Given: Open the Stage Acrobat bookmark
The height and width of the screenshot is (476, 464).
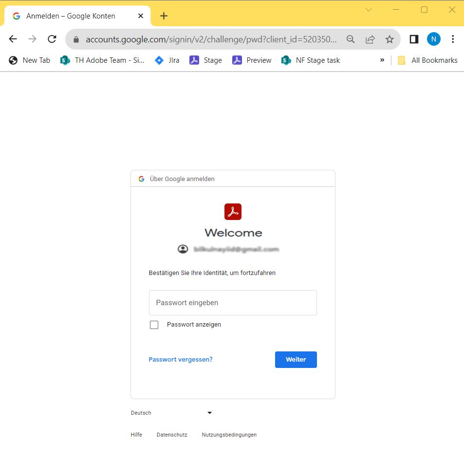Looking at the screenshot, I should tap(205, 60).
